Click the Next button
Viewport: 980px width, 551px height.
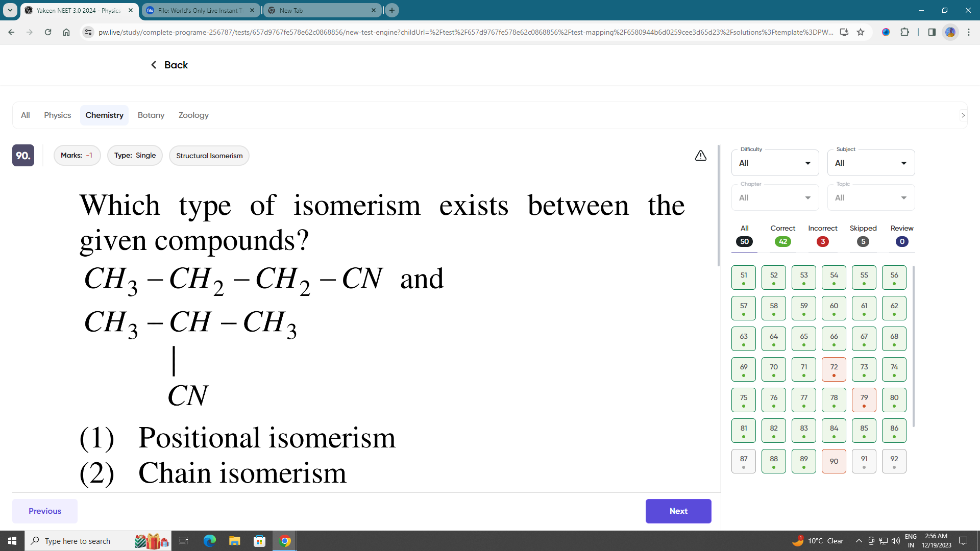tap(678, 511)
